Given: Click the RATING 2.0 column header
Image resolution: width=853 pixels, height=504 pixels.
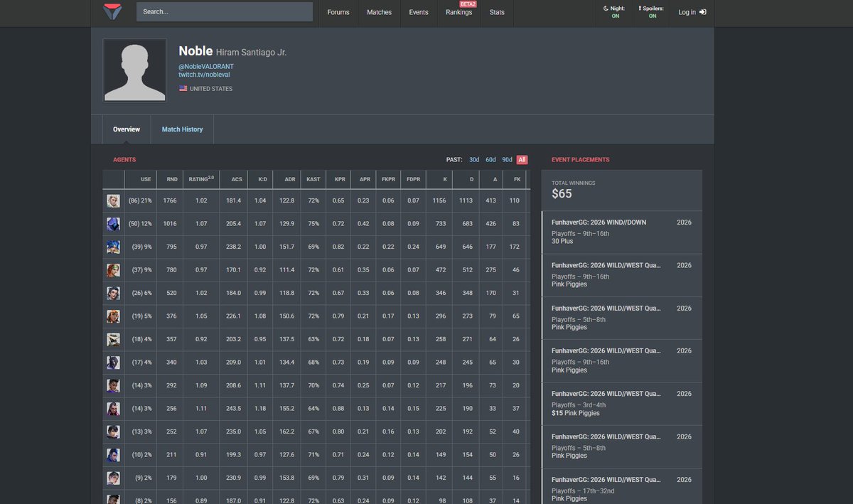Looking at the screenshot, I should (x=200, y=179).
